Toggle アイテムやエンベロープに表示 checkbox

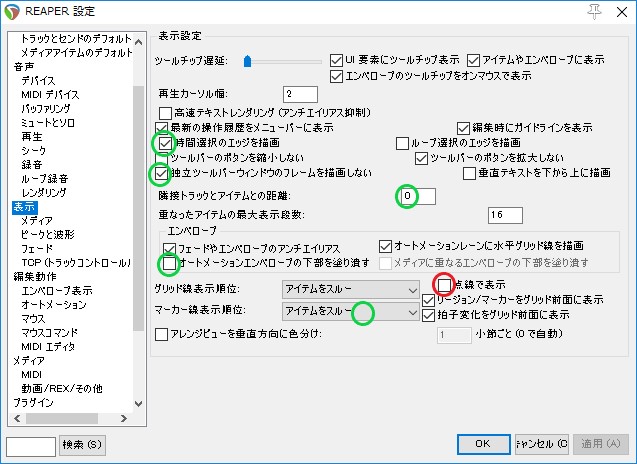pos(473,61)
